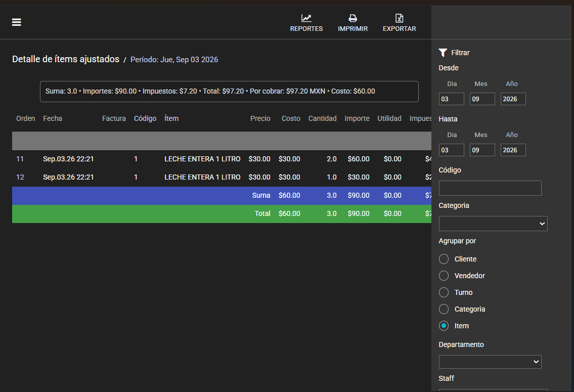Select the Vendedor grouping option

tap(444, 276)
